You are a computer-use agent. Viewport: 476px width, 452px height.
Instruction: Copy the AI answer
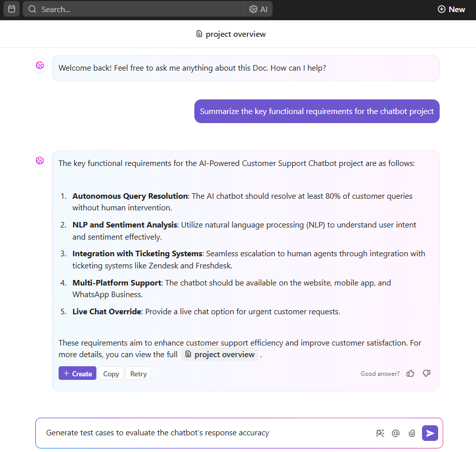click(x=111, y=373)
